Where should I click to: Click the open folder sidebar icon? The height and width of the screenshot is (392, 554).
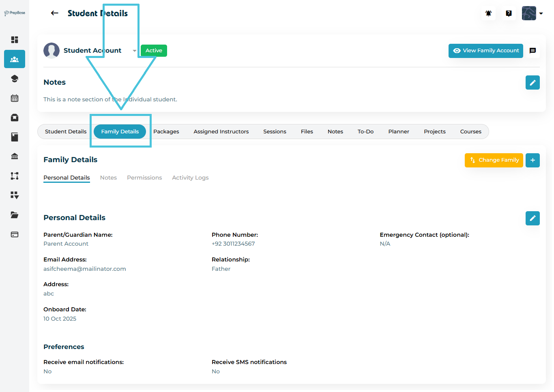[x=15, y=215]
